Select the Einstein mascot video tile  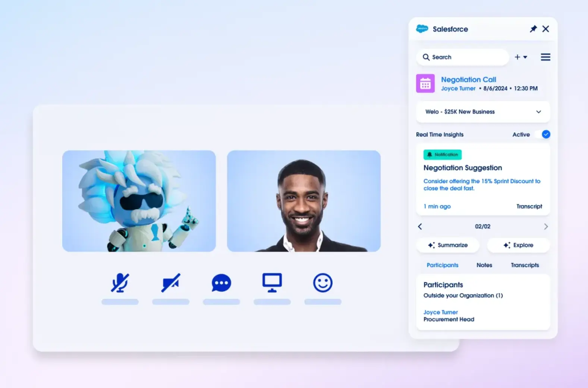(x=139, y=201)
